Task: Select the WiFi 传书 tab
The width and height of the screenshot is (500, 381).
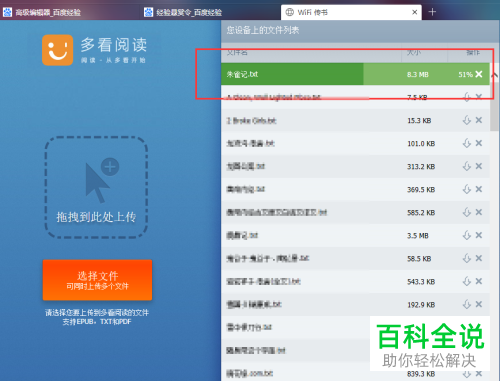Action: [351, 12]
